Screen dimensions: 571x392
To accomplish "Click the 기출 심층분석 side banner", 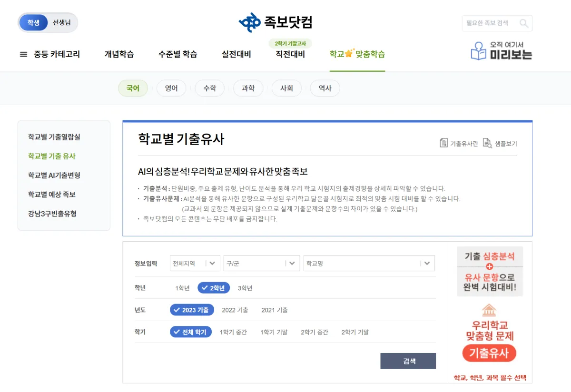I will 490,271.
